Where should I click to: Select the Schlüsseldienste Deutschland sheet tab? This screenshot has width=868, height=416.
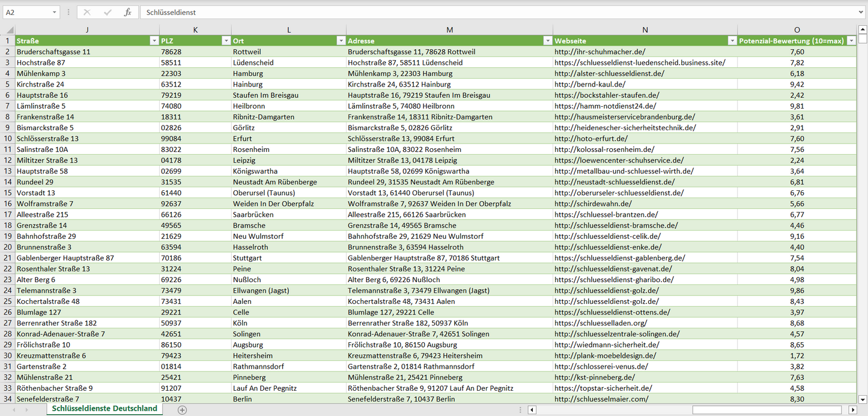pyautogui.click(x=105, y=409)
